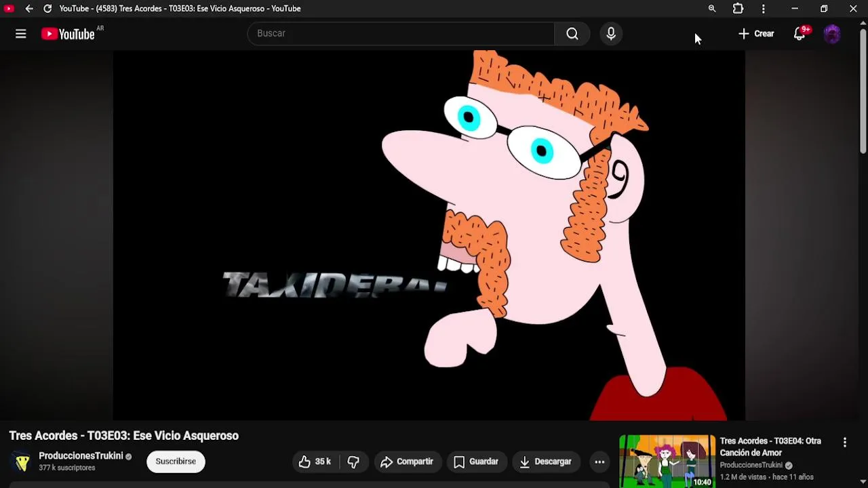868x488 pixels.
Task: Like the video with 35 k thumbs-up
Action: pyautogui.click(x=315, y=462)
